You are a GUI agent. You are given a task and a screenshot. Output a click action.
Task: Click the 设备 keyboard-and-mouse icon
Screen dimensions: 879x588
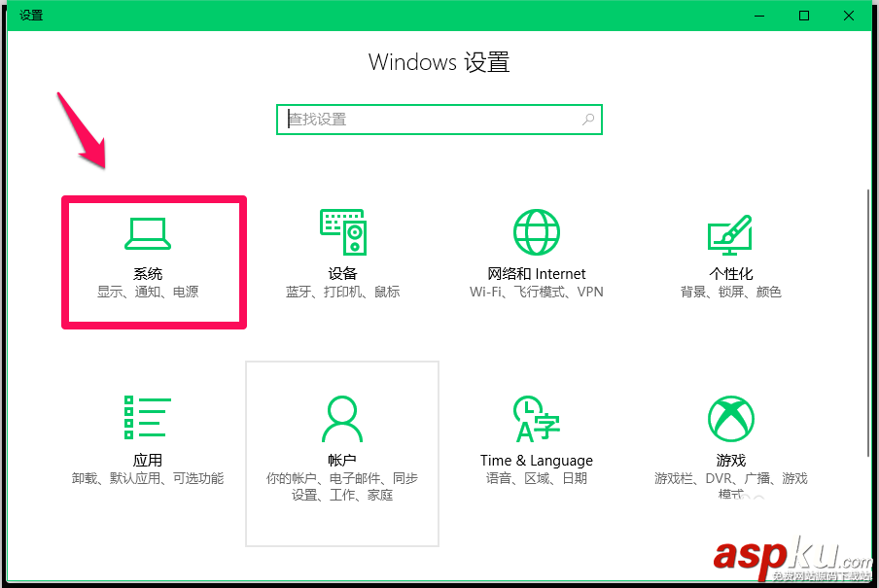pos(342,232)
